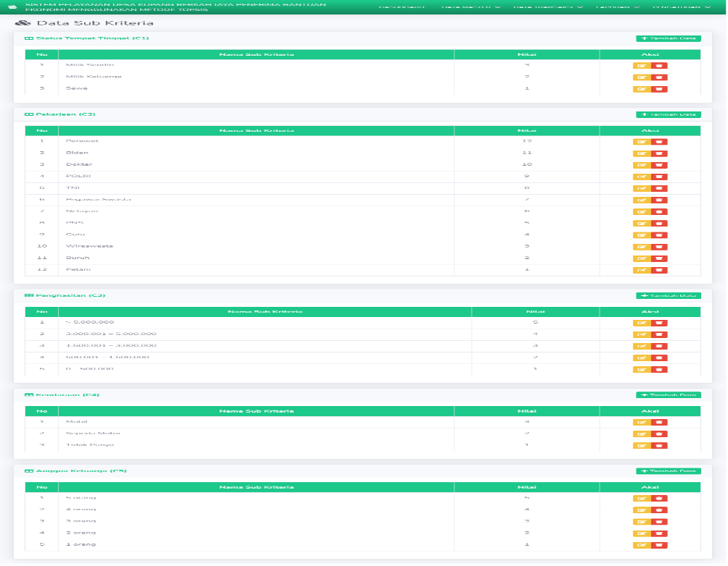728x566 pixels.
Task: Open the Data Transaksi menu
Action: 548,7
